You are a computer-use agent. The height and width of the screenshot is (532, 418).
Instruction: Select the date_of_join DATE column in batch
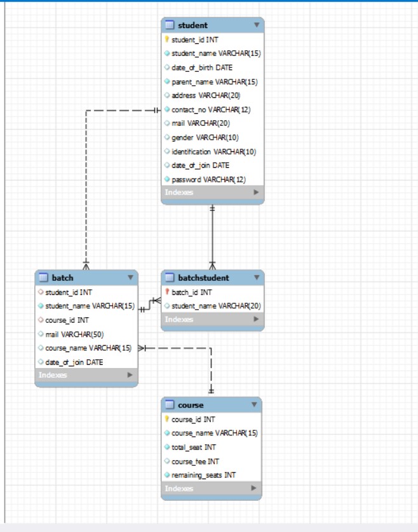point(74,362)
